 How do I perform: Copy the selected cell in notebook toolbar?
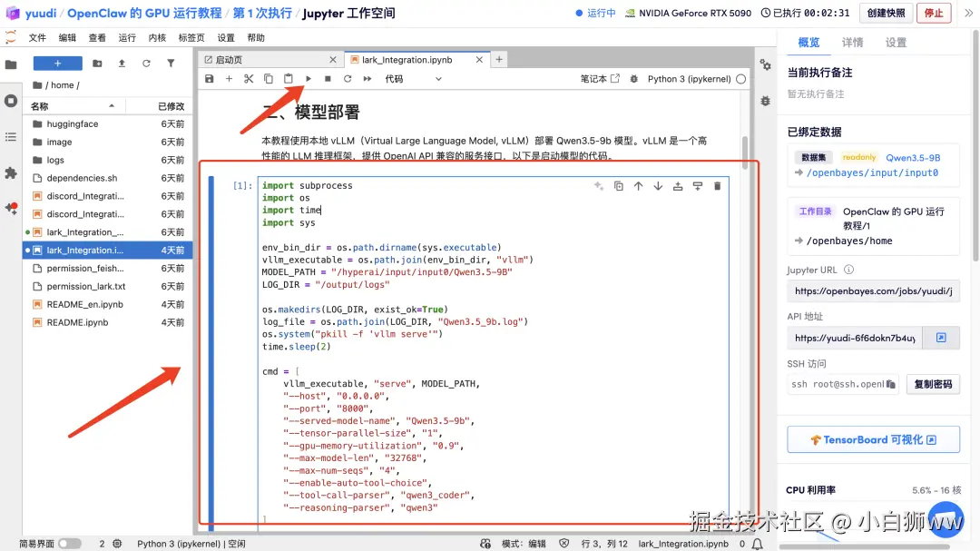[268, 79]
